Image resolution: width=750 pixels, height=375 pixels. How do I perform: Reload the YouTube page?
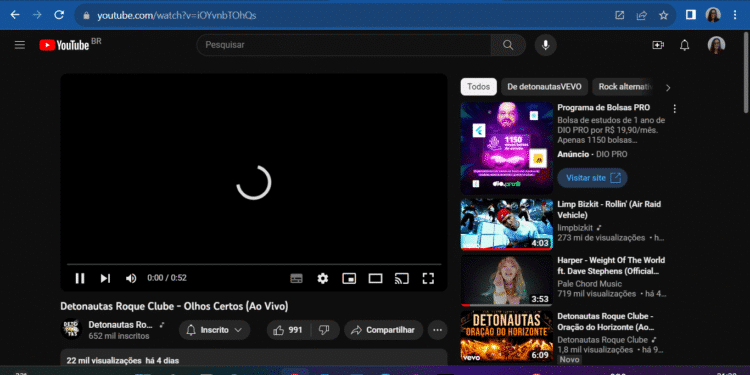pyautogui.click(x=59, y=15)
